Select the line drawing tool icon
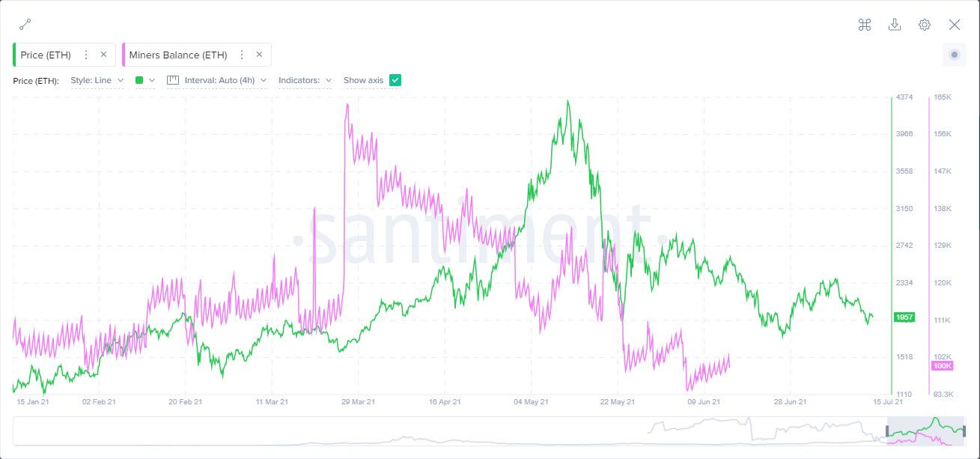 point(25,25)
